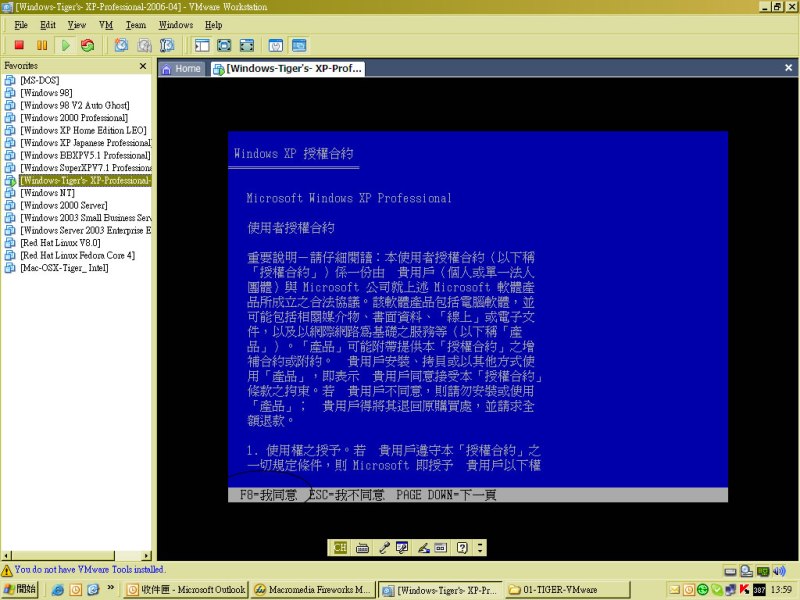Click Favorites horizontal scrollbar left arrow
800x600 pixels.
pos(6,556)
